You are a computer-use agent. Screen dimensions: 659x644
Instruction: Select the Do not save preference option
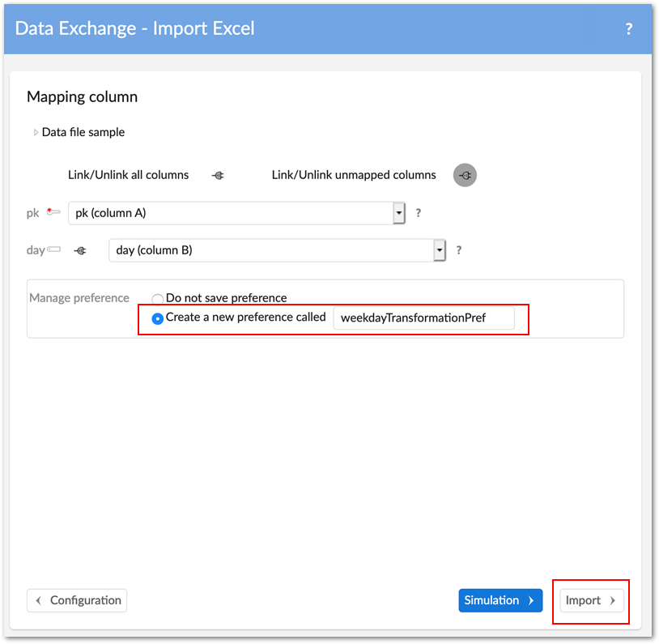158,299
